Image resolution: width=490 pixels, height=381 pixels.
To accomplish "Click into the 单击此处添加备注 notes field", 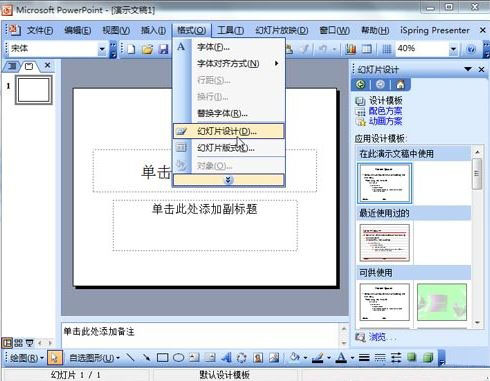I will [200, 335].
